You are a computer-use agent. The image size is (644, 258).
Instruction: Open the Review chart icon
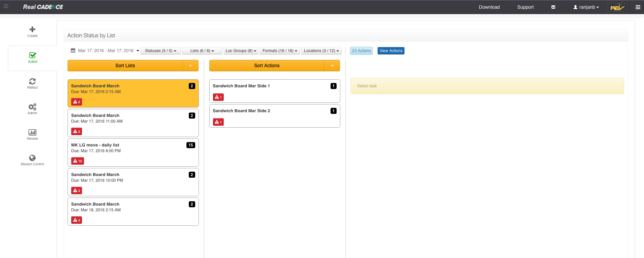[x=32, y=132]
